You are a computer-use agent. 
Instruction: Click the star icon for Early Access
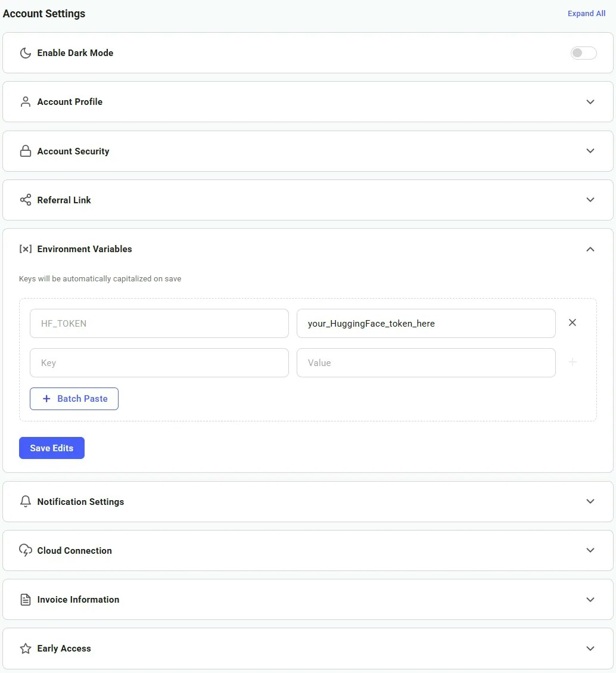pos(25,649)
